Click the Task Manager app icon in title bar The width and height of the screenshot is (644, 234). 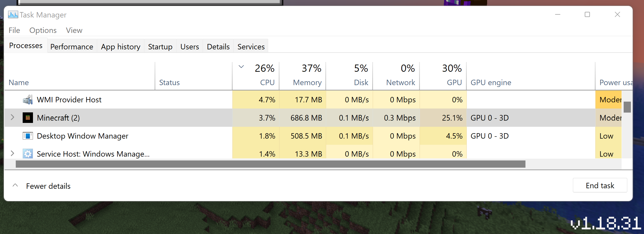point(13,15)
